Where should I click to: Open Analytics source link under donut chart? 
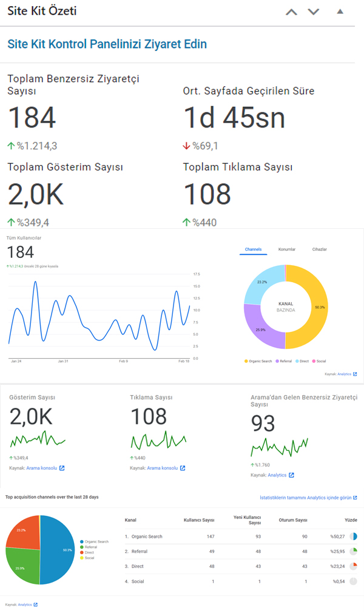pos(345,374)
